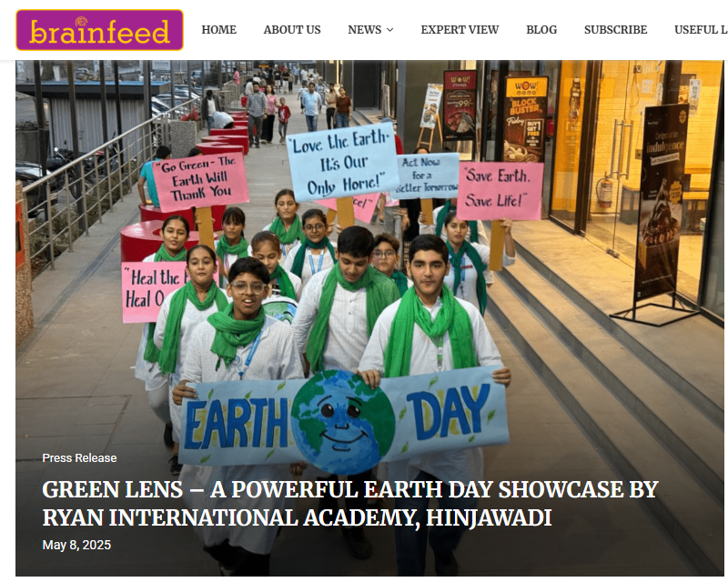Open the USEFUL links menu item

click(x=701, y=30)
